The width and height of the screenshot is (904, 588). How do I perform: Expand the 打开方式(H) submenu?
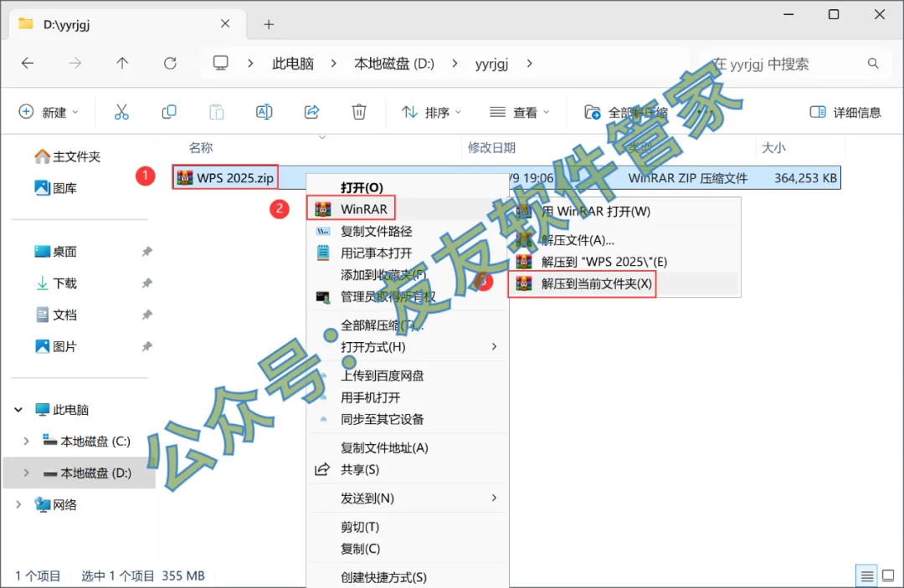494,347
